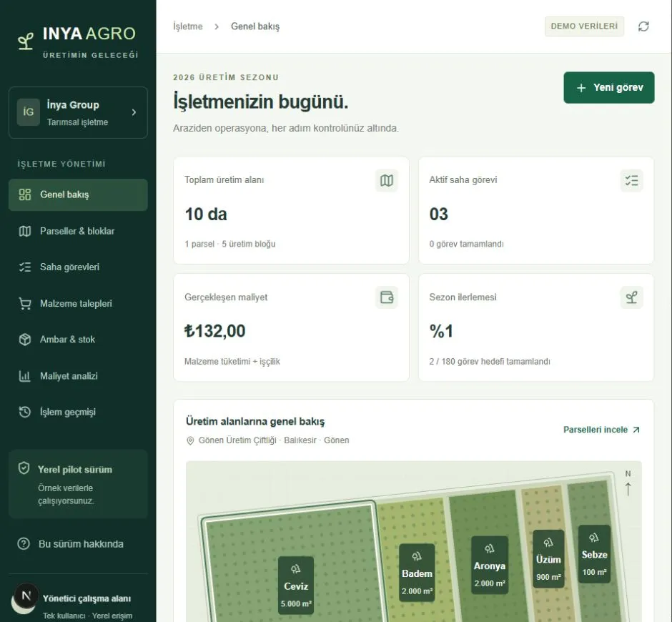This screenshot has width=672, height=622.
Task: Open Ambar & stok in the sidebar
Action: point(78,340)
